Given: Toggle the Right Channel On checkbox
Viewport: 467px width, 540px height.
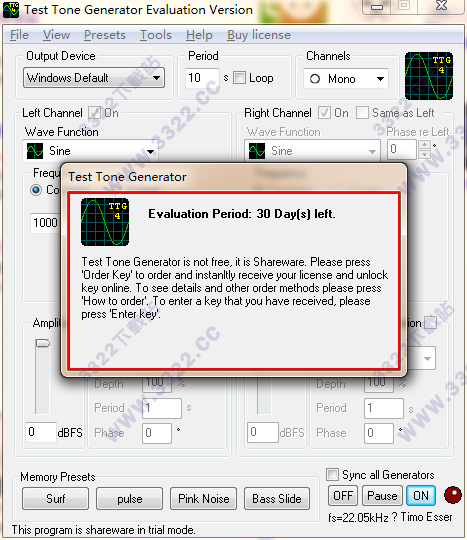Looking at the screenshot, I should 324,113.
